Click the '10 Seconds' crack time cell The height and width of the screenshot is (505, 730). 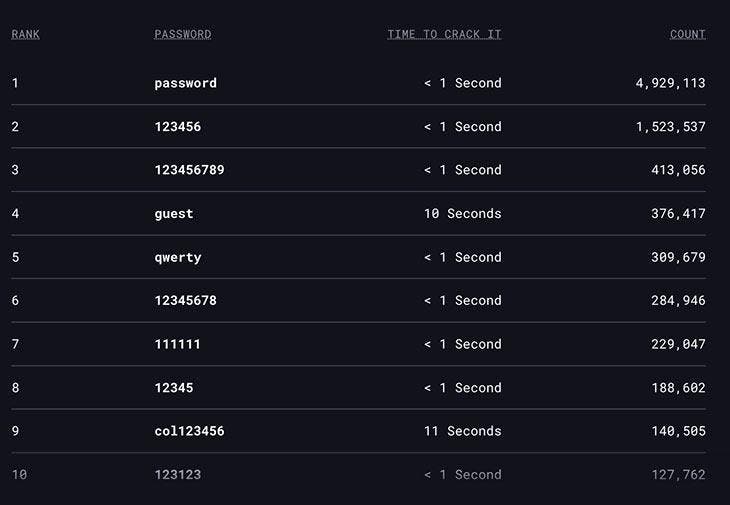(x=462, y=214)
